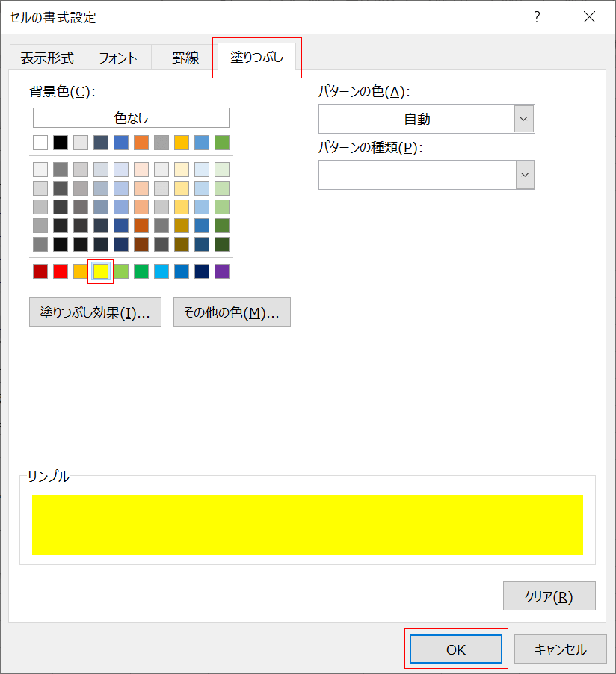Image resolution: width=616 pixels, height=674 pixels.
Task: Switch to the 表示形式 tab
Action: coord(46,57)
